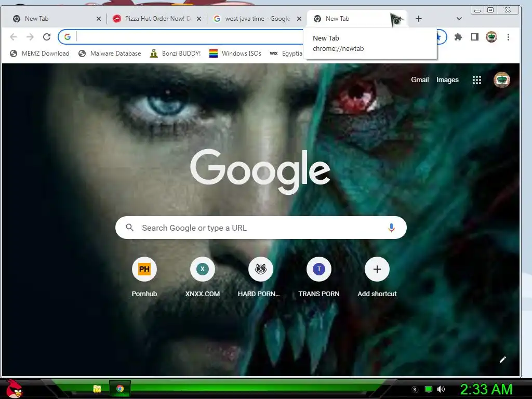Open the raccoon-icon shortcut tile

pyautogui.click(x=261, y=269)
